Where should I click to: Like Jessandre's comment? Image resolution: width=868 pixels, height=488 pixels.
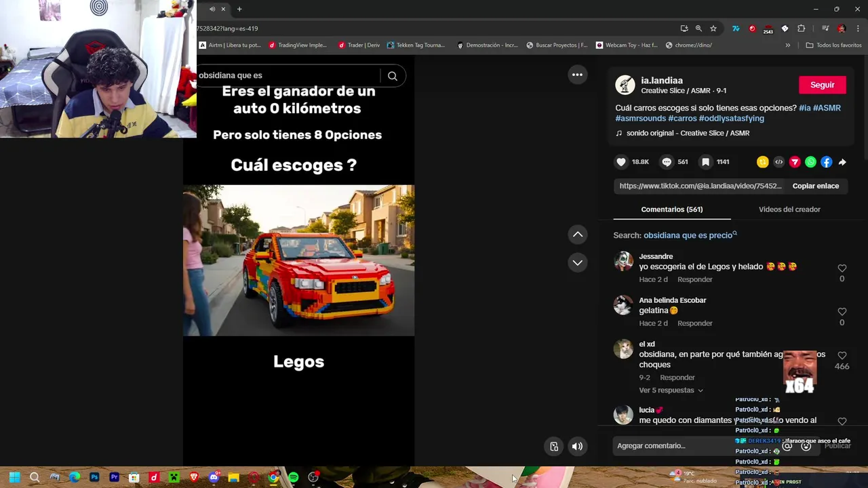coord(842,268)
